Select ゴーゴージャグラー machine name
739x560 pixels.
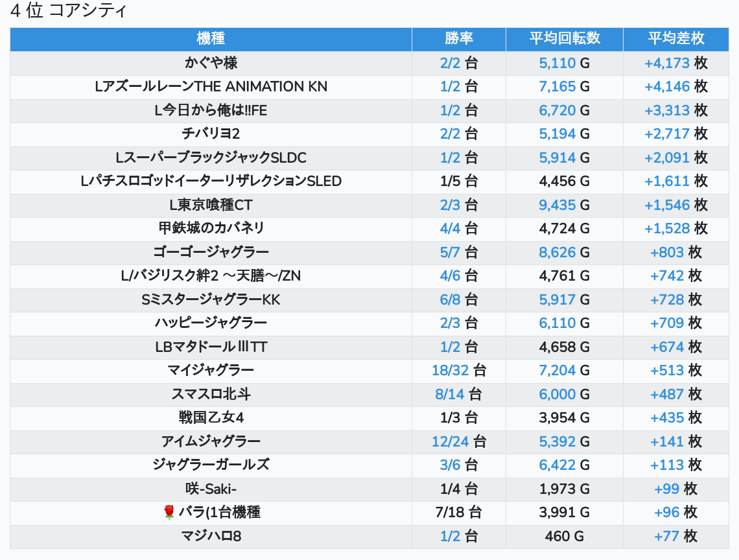(211, 252)
